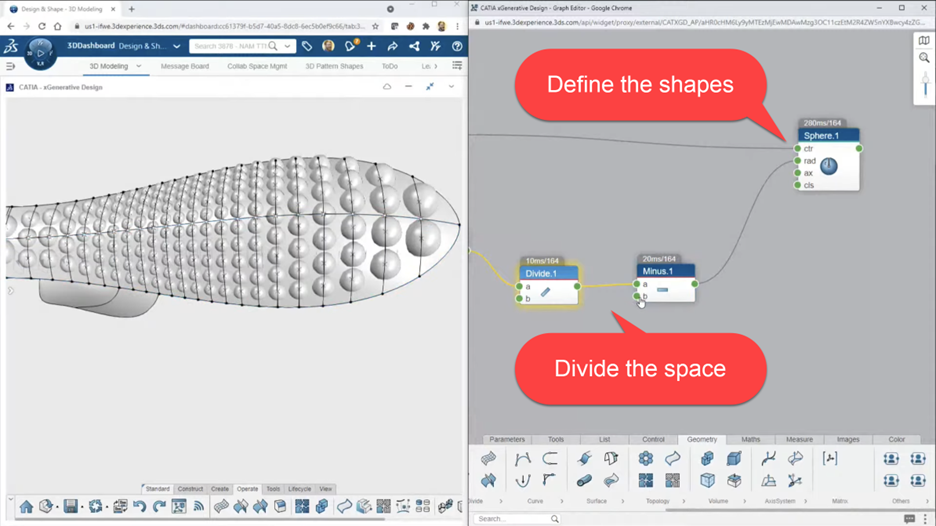Screen dimensions: 936x526
Task: Open the notifications bell icon
Action: coord(350,46)
